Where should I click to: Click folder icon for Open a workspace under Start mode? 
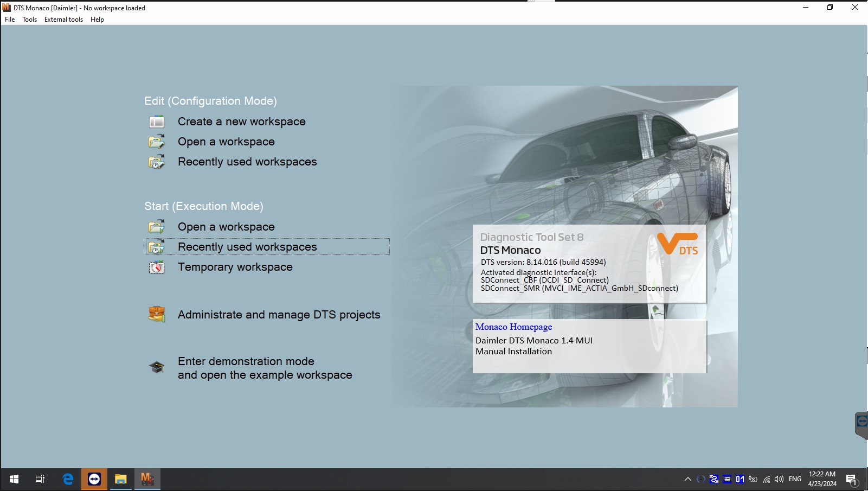pyautogui.click(x=157, y=227)
